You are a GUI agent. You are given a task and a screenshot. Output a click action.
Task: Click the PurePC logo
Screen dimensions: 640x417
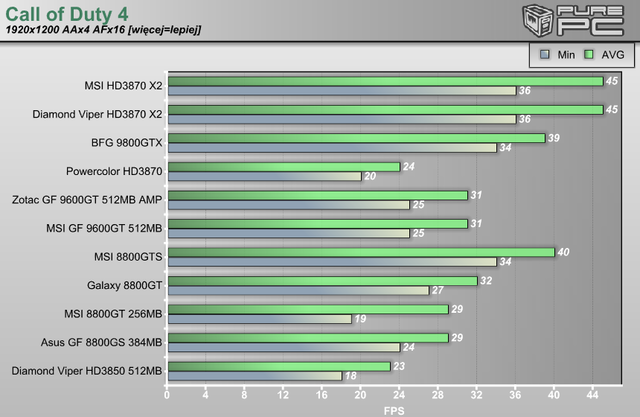tap(573, 20)
